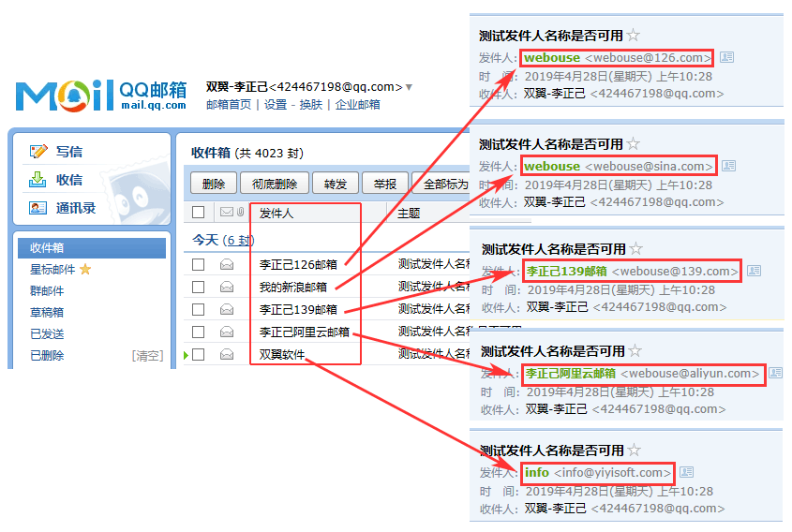Open contact card for webouse@126.com
Screen dimensions: 792x532
[726, 57]
